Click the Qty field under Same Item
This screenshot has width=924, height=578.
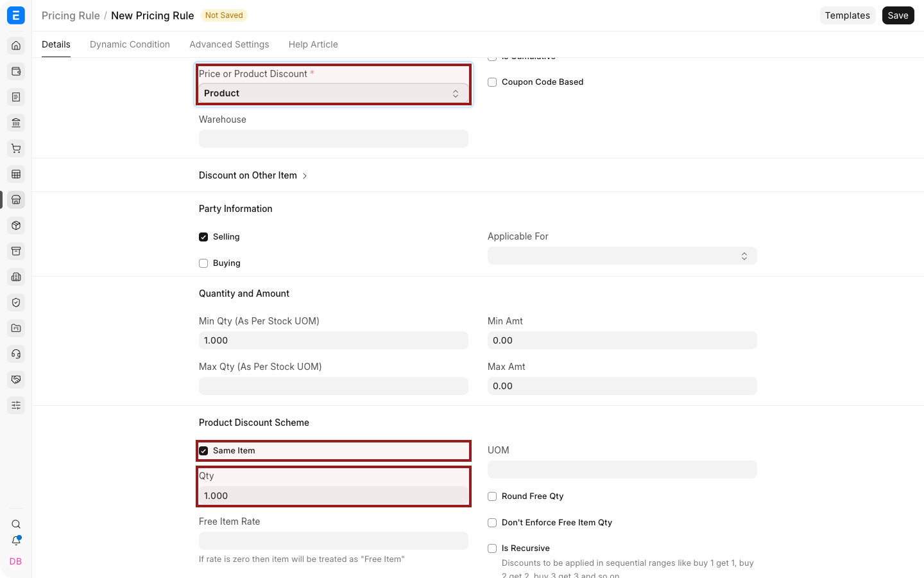[x=334, y=496]
